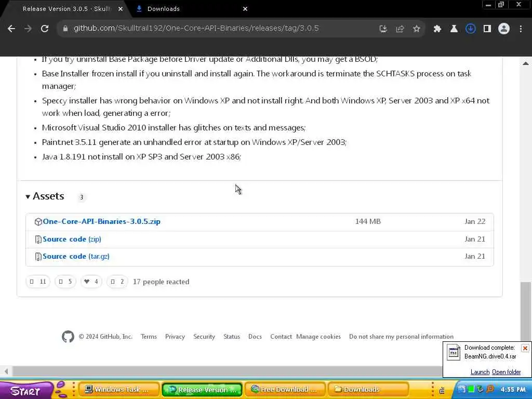Download One-Core-API-Binaries-3.0.5.zip
532x399 pixels.
pyautogui.click(x=101, y=221)
